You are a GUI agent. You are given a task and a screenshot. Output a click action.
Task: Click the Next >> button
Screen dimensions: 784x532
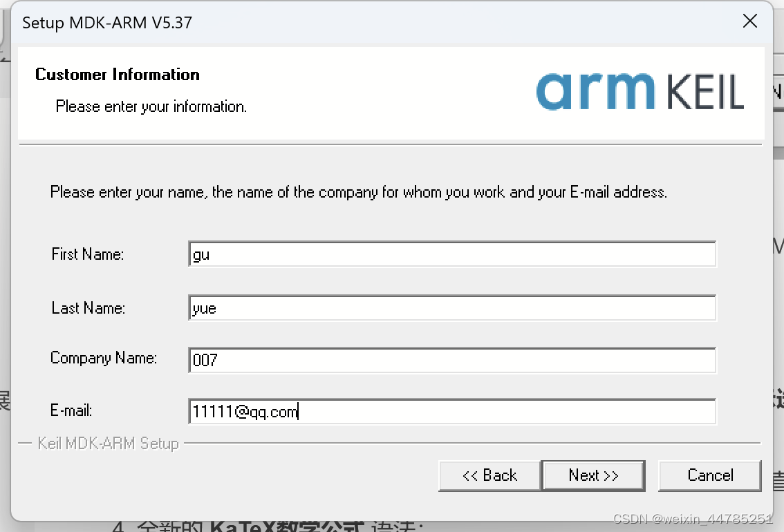(593, 475)
